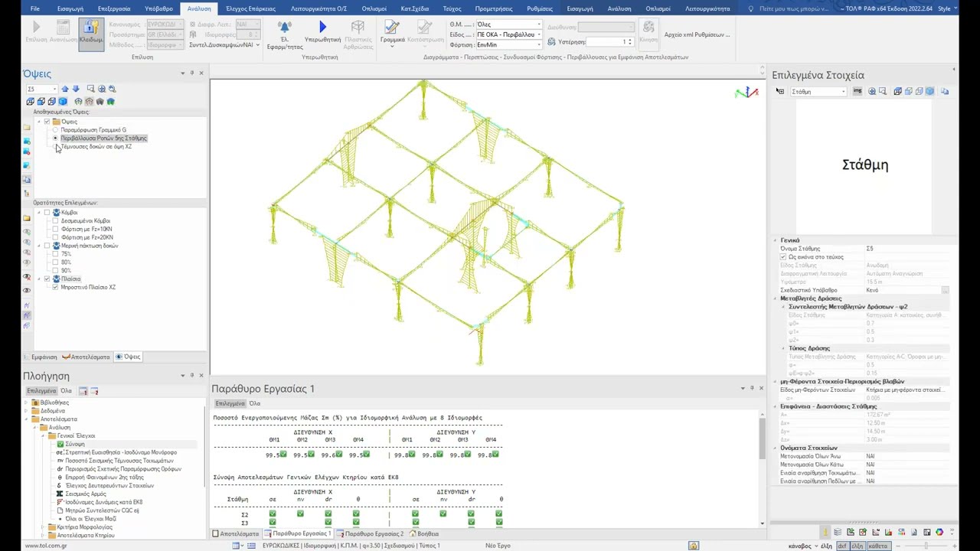
Task: Collapse the Γενικά section in properties
Action: coord(775,240)
